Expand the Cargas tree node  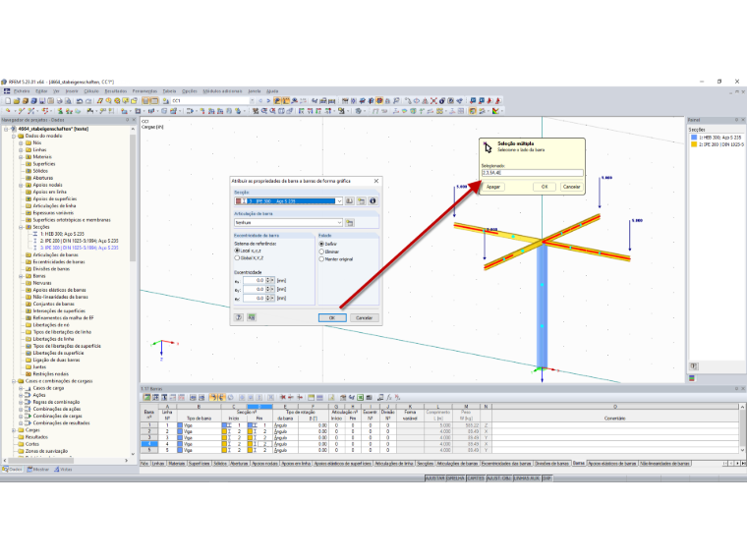coord(14,430)
